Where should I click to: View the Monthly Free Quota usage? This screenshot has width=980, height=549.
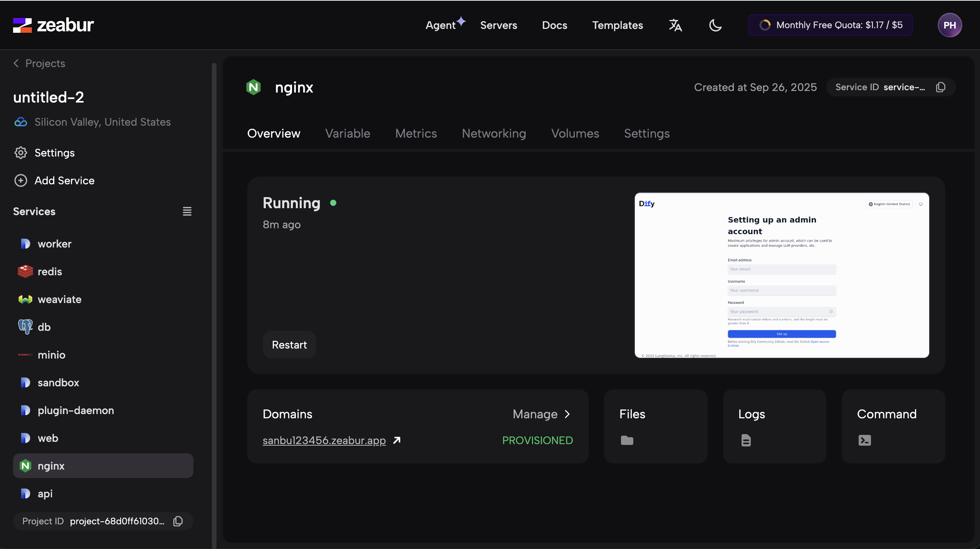click(x=831, y=25)
